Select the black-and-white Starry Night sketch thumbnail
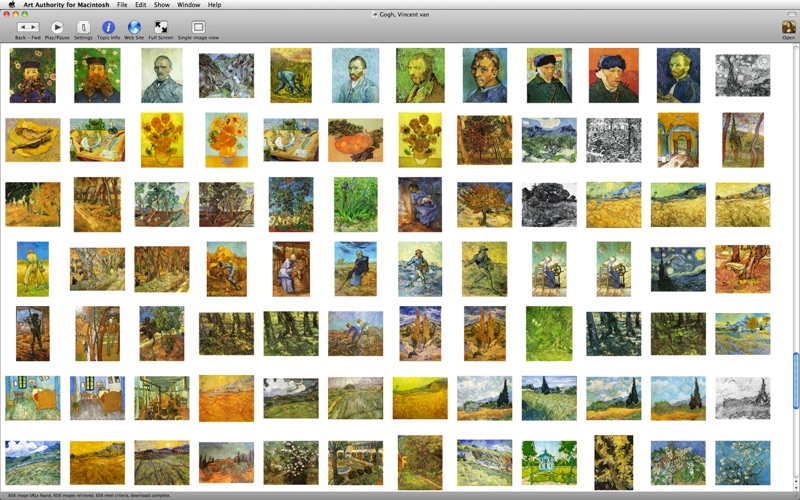 [x=742, y=76]
